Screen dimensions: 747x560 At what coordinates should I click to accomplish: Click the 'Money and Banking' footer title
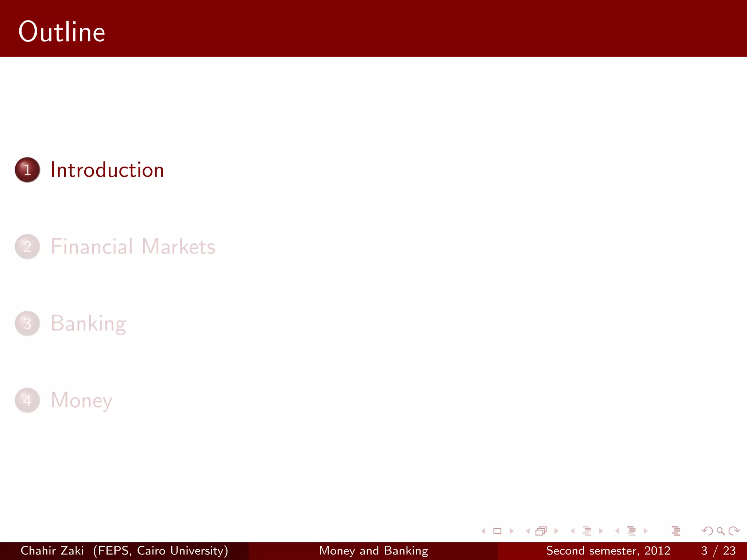click(x=373, y=551)
